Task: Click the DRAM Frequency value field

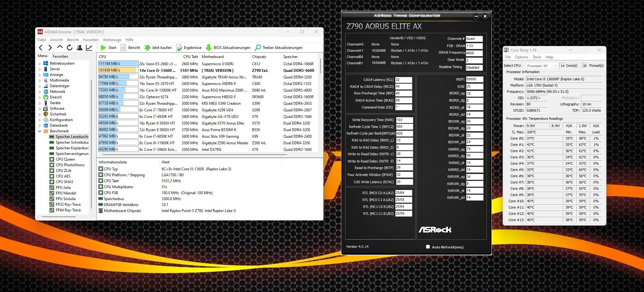Action: coord(474,53)
